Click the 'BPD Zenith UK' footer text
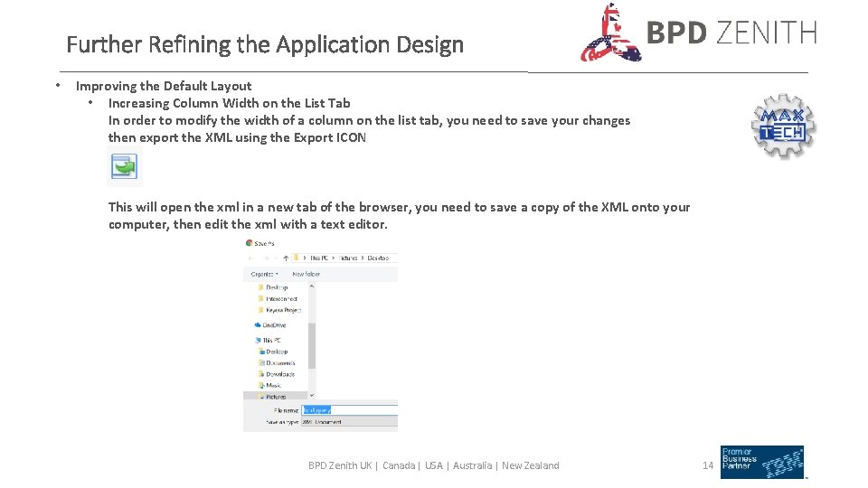 340,465
